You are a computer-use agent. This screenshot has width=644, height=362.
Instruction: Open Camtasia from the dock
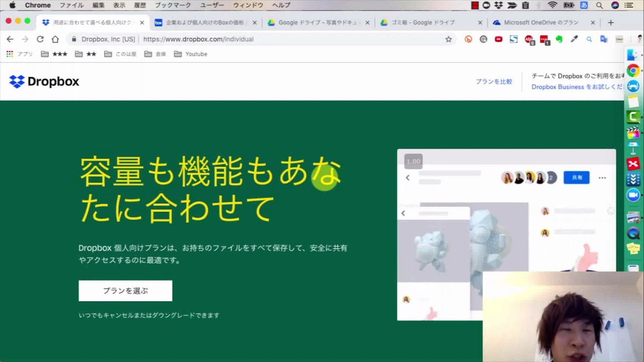point(633,117)
